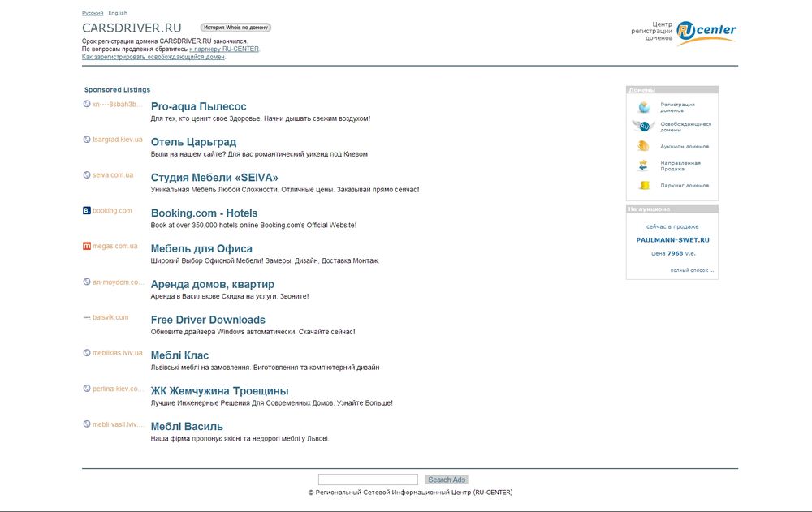The image size is (812, 512).
Task: Click the Освобождающиеся домены sidebar icon
Action: (x=644, y=127)
